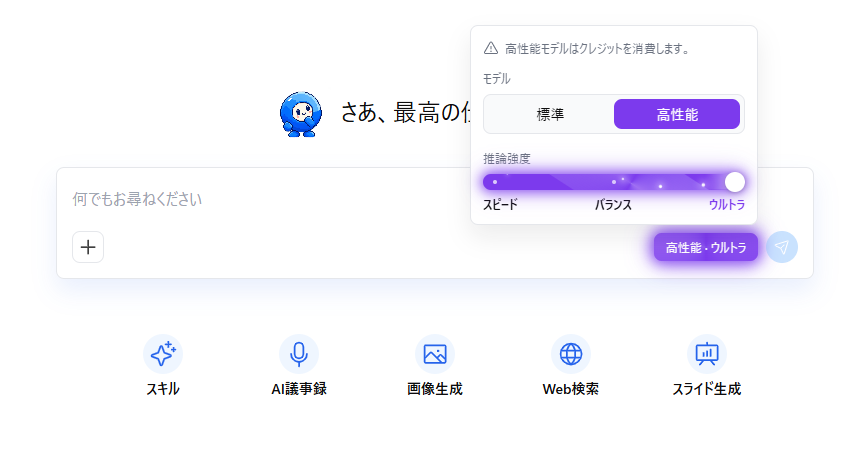This screenshot has height=450, width=849.
Task: Click the paper plane send button
Action: click(781, 247)
